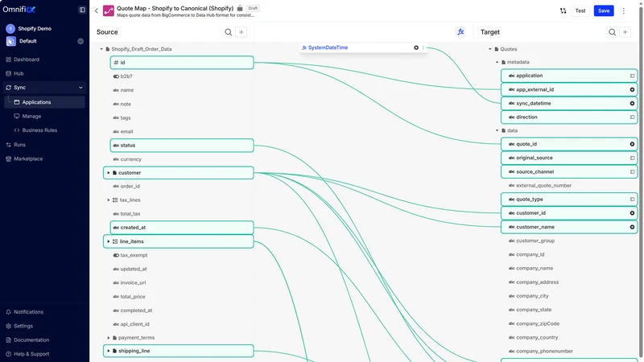Expand the line_items source node

click(x=109, y=241)
